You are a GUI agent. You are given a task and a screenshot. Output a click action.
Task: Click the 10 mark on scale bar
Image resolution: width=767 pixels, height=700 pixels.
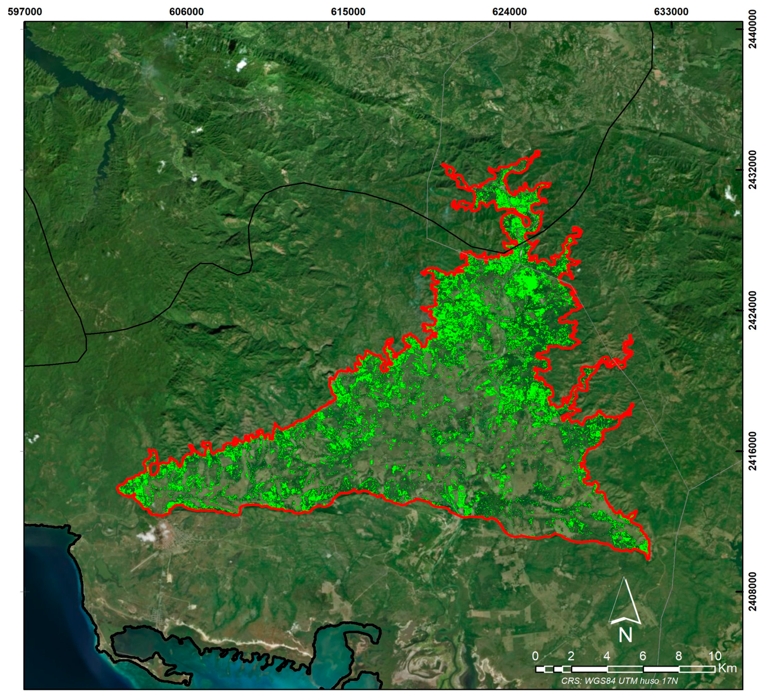tap(715, 656)
